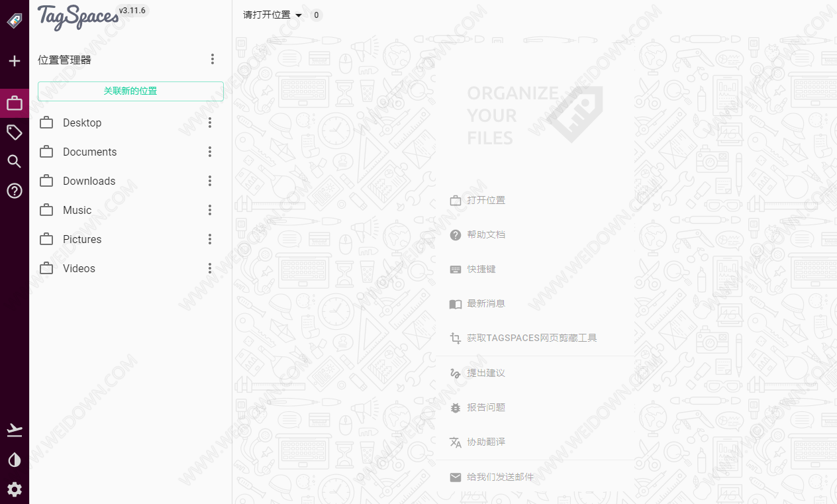Open the location manager briefcase icon
This screenshot has height=504, width=837.
(x=15, y=103)
